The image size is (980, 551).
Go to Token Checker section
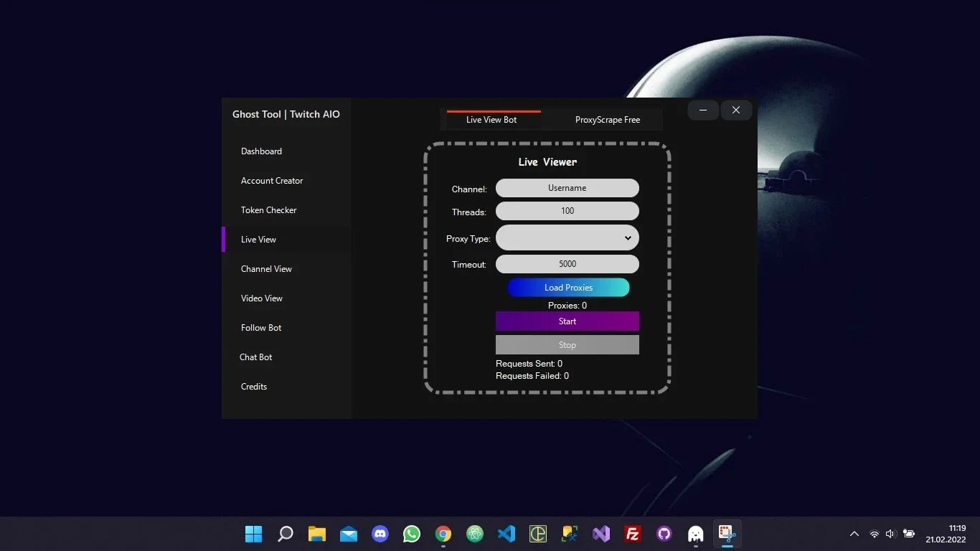click(x=268, y=210)
